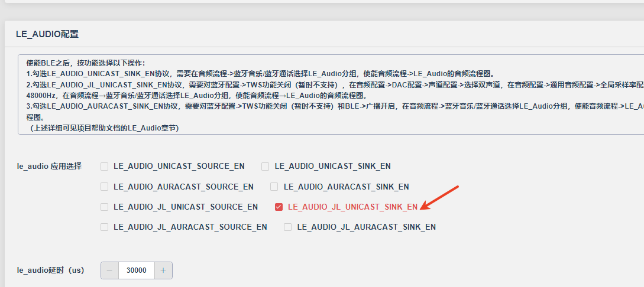
Task: Click the 'le_audio 应用选择' label
Action: [x=49, y=167]
